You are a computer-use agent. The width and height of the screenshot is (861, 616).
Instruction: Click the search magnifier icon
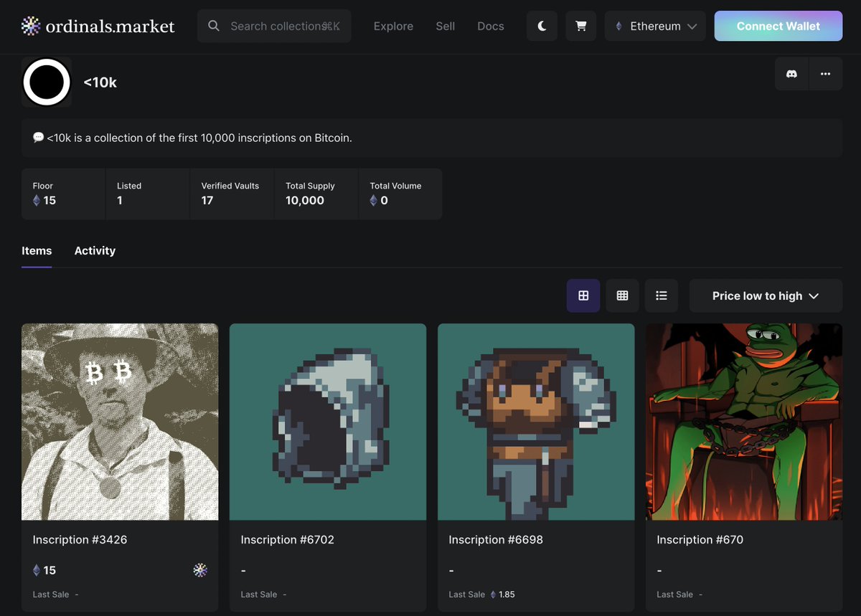[214, 26]
